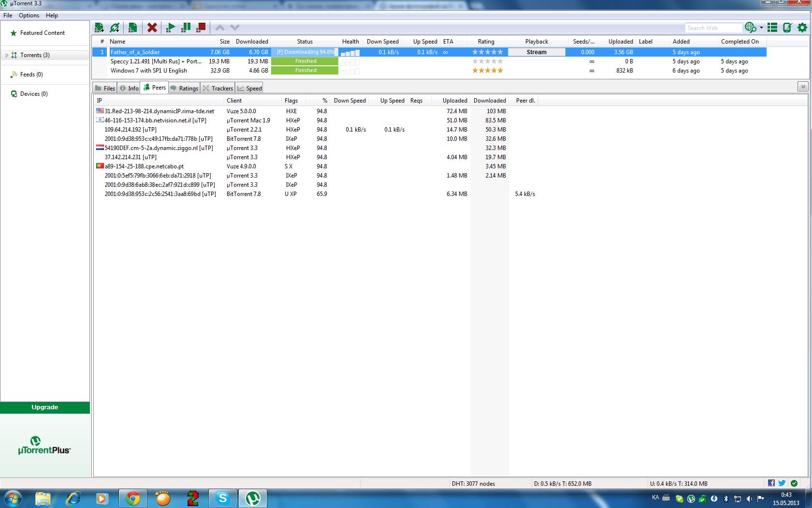
Task: Click the Facebook icon in status bar
Action: coord(771,483)
